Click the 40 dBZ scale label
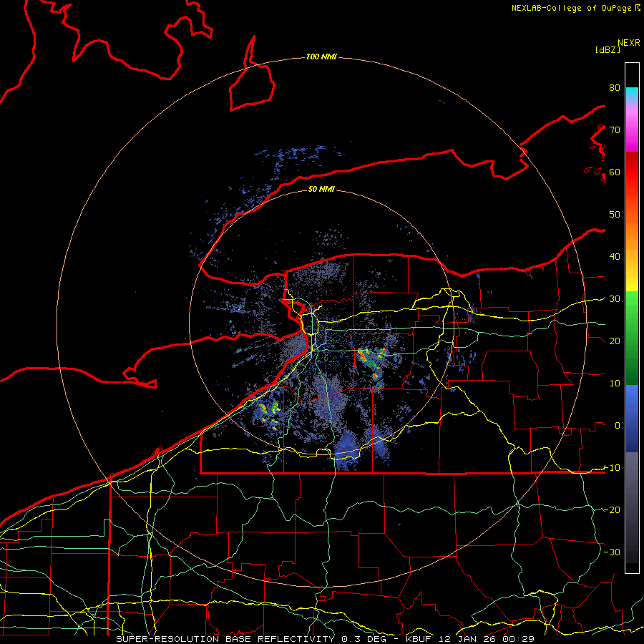 [615, 257]
